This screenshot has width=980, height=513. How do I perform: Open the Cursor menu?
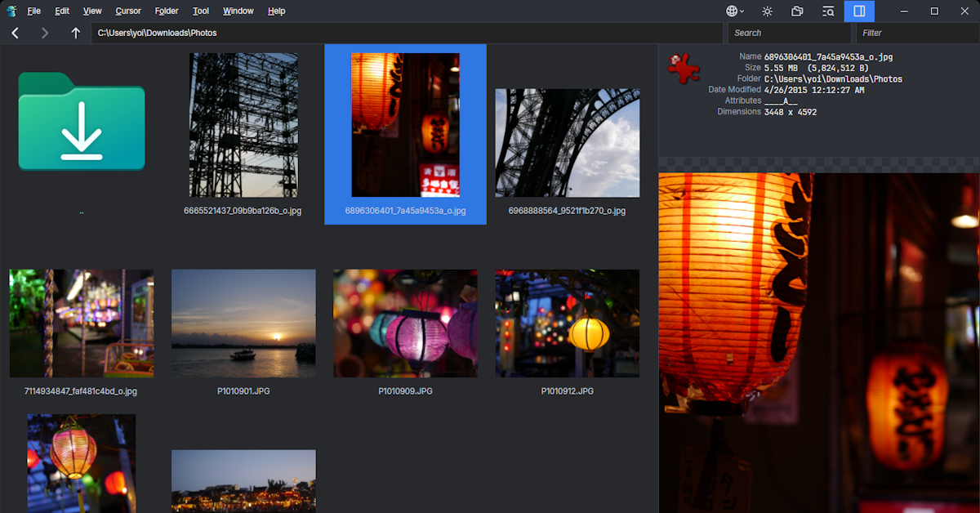coord(128,11)
